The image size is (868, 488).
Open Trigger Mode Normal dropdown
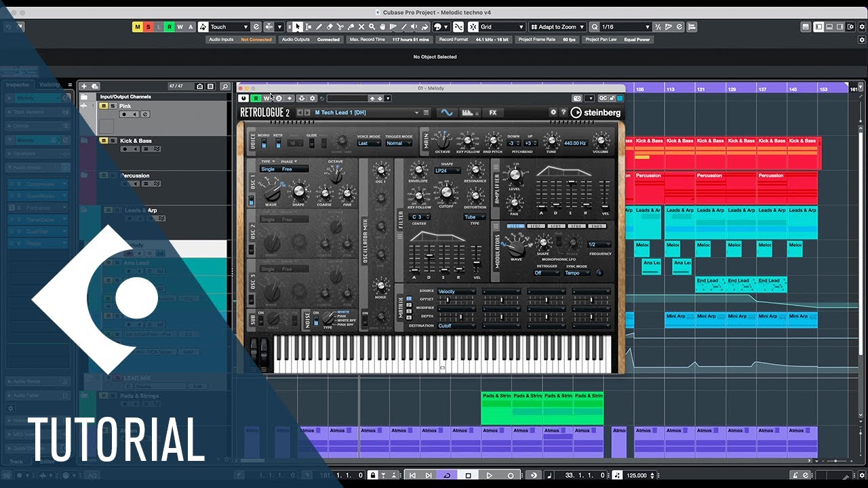(398, 143)
